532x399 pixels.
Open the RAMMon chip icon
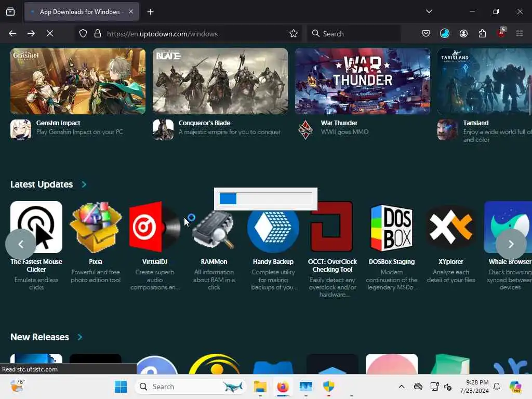(x=214, y=231)
